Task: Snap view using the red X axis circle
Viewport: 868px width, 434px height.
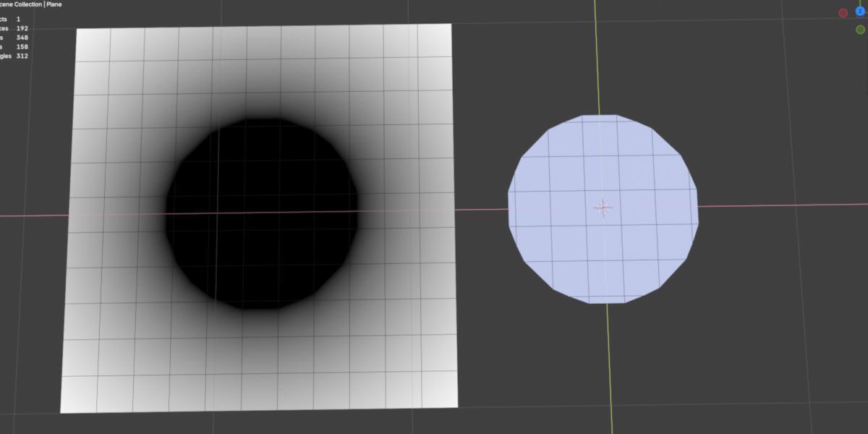Action: [843, 13]
